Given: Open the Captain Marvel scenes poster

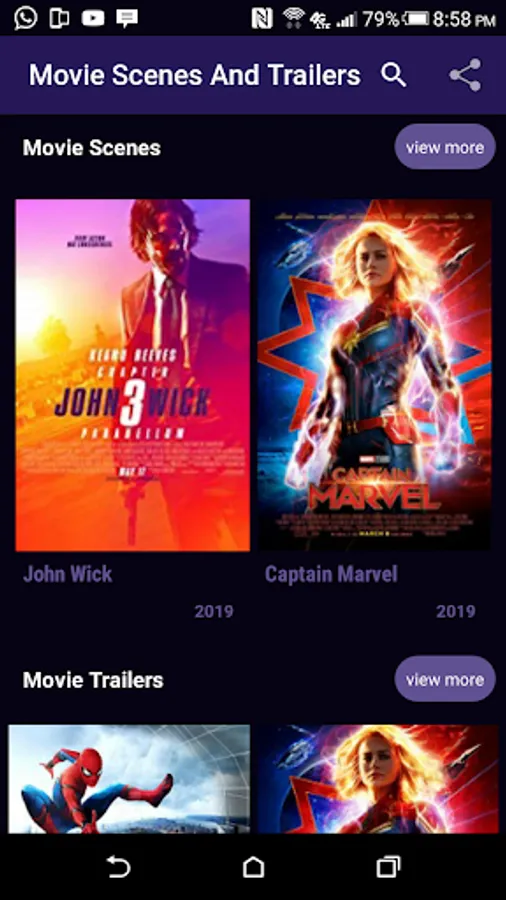Looking at the screenshot, I should point(374,375).
